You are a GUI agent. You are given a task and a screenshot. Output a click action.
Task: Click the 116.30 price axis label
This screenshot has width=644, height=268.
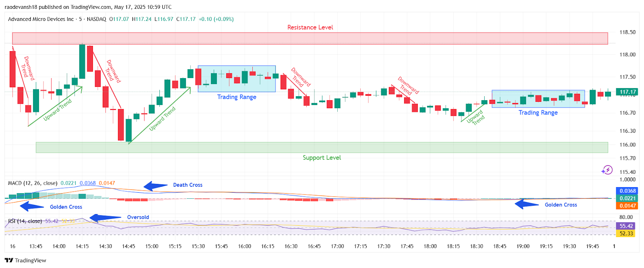coord(627,131)
